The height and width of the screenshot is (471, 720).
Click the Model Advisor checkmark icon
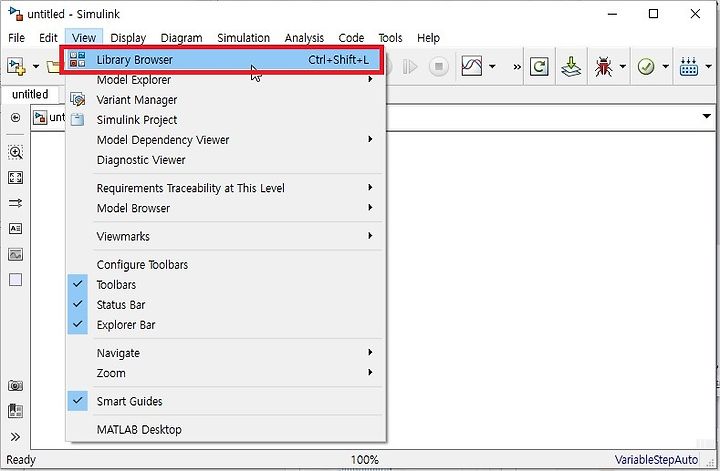point(646,67)
